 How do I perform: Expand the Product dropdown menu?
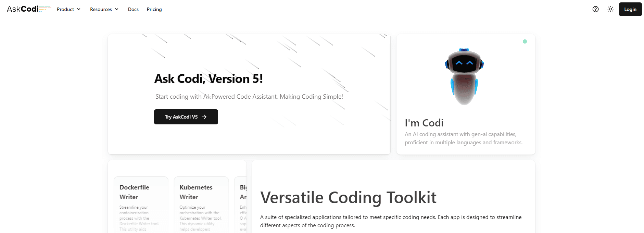coord(68,9)
